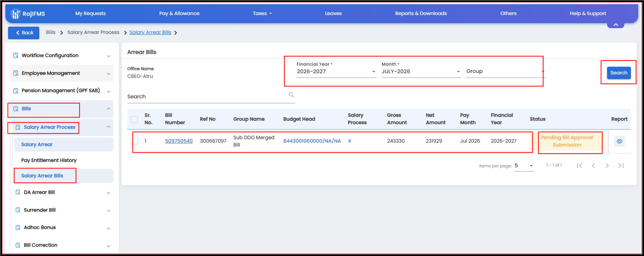Collapse the Bills section
This screenshot has width=644, height=256.
pyautogui.click(x=109, y=109)
